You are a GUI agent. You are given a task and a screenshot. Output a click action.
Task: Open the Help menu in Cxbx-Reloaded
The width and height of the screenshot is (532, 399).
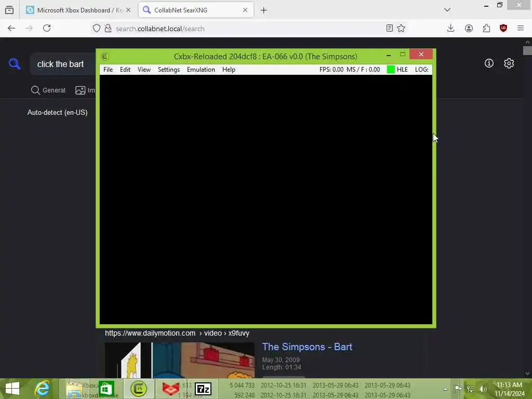point(229,70)
